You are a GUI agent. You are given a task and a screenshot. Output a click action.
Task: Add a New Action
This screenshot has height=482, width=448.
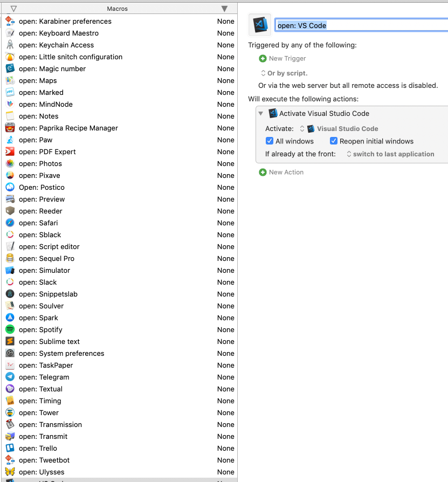281,172
